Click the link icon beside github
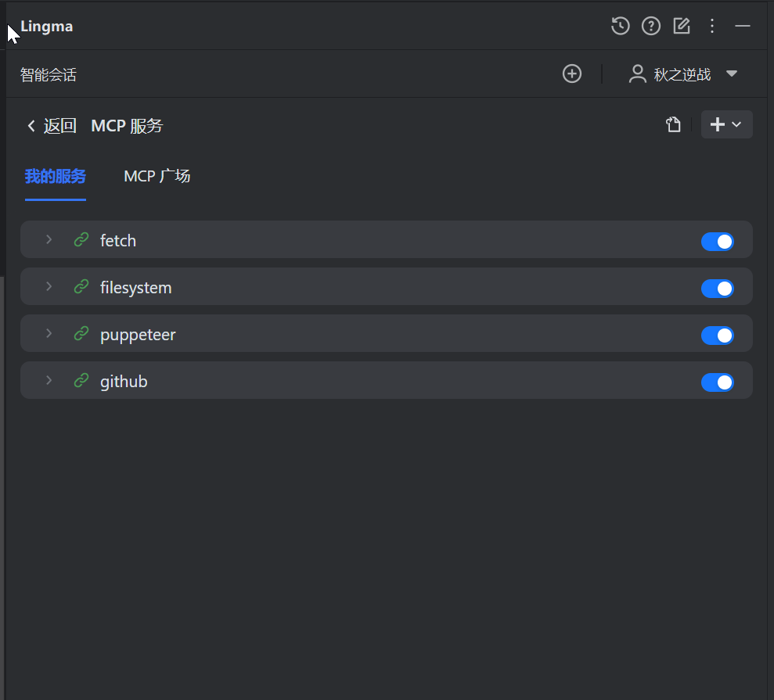The width and height of the screenshot is (774, 700). click(81, 381)
